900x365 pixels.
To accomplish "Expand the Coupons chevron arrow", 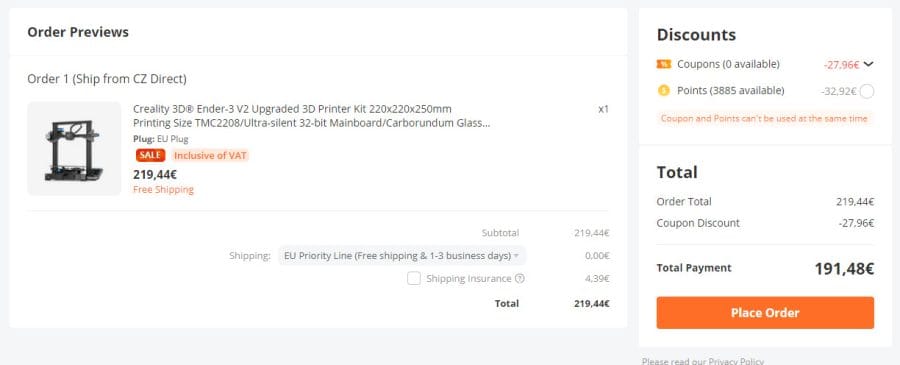I will (868, 64).
